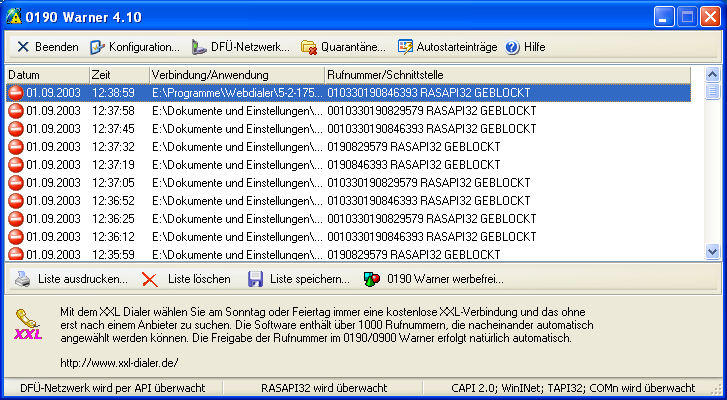Image resolution: width=727 pixels, height=400 pixels.
Task: Click the blocked icon on the 12:37:05 row
Action: pos(16,183)
